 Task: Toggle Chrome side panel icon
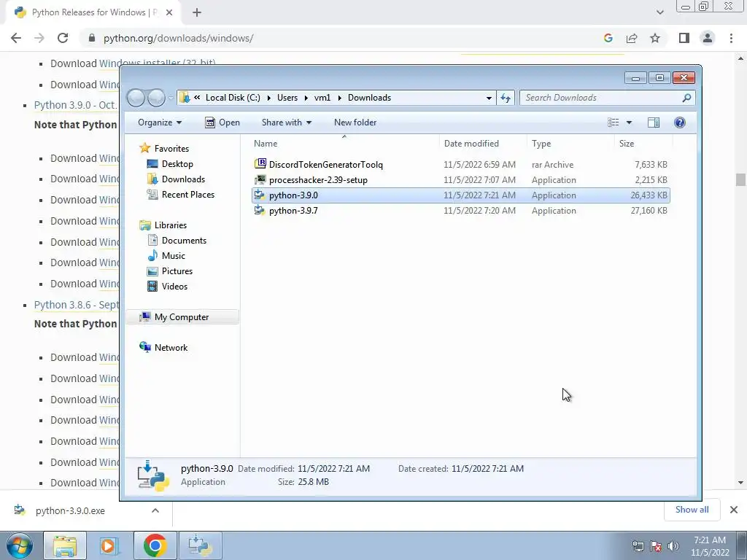coord(684,38)
